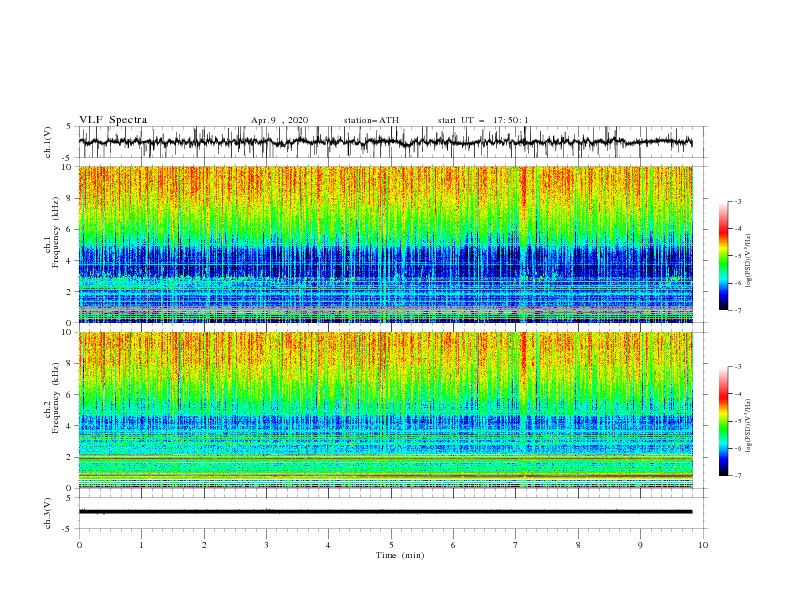Click the "start UT = 17:50:1" header text
The height and width of the screenshot is (612, 792).
[x=483, y=120]
